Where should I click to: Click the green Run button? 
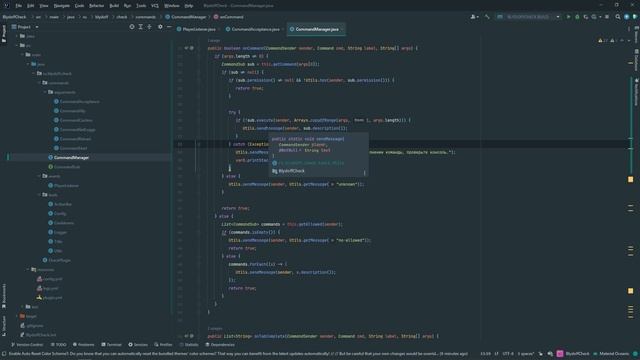(568, 17)
